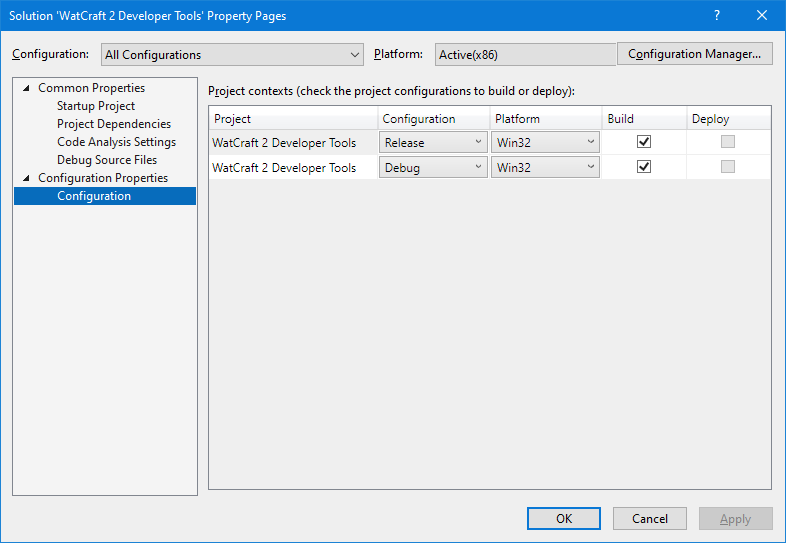Select Configuration Properties in the tree
The image size is (786, 543).
[x=103, y=178]
